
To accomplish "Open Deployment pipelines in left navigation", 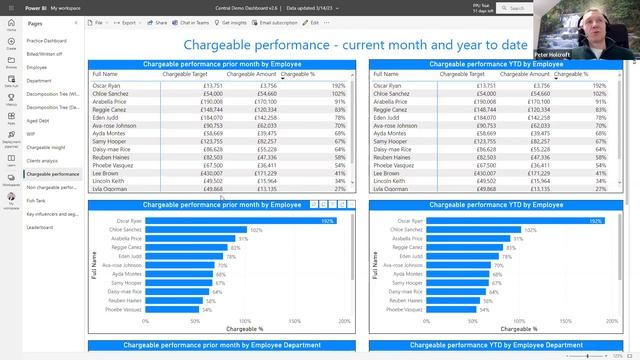I will (x=11, y=139).
